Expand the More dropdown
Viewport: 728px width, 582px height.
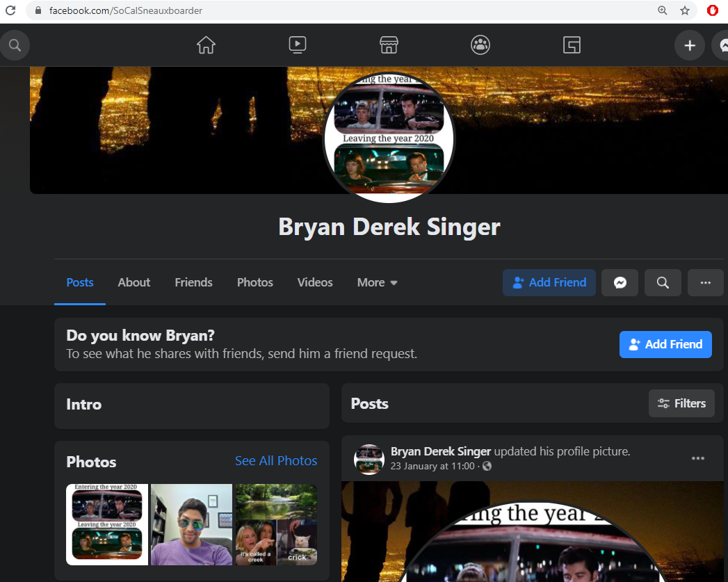(378, 282)
